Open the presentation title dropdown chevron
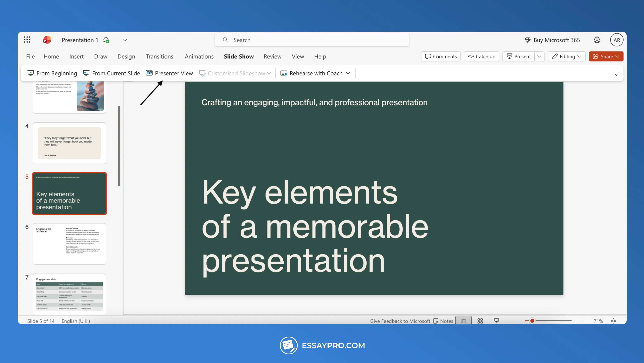This screenshot has height=363, width=644. (x=125, y=40)
